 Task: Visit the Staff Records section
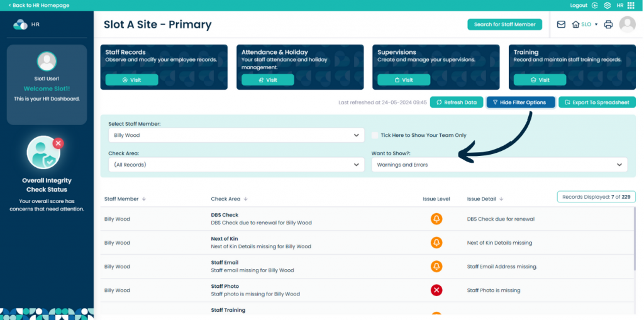pos(131,80)
